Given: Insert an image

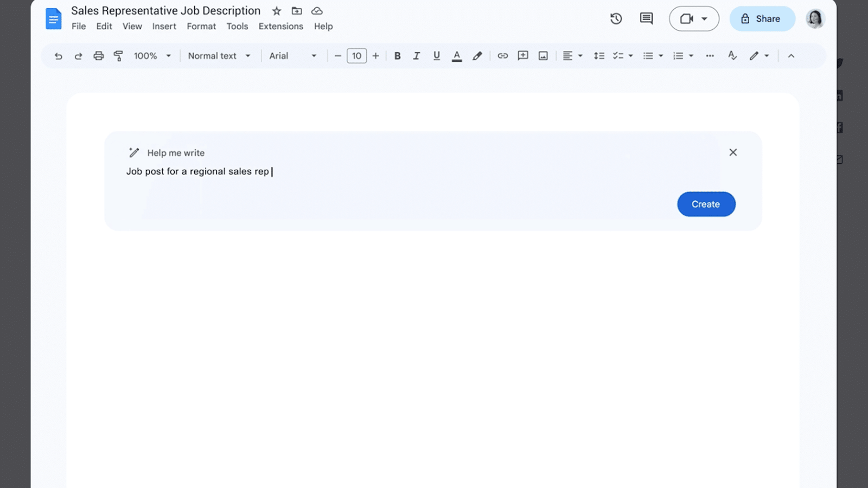Looking at the screenshot, I should (543, 55).
